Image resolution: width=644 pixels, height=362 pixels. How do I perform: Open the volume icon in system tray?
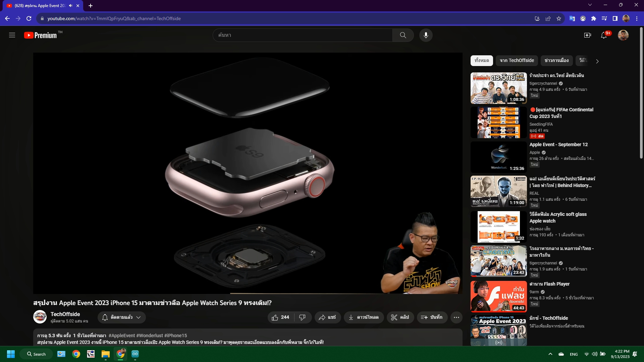coord(594,354)
